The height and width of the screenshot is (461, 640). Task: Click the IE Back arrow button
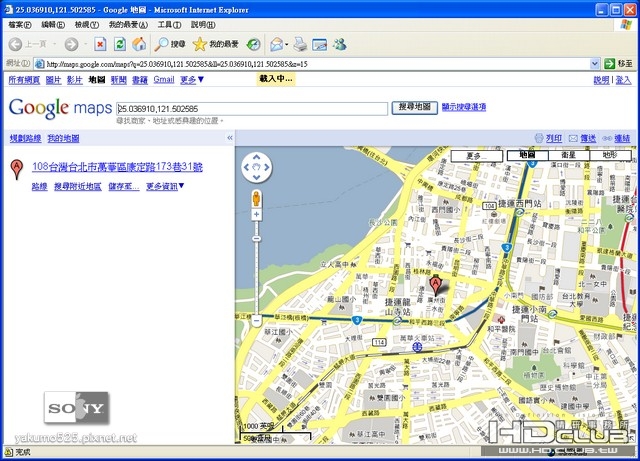click(16, 44)
